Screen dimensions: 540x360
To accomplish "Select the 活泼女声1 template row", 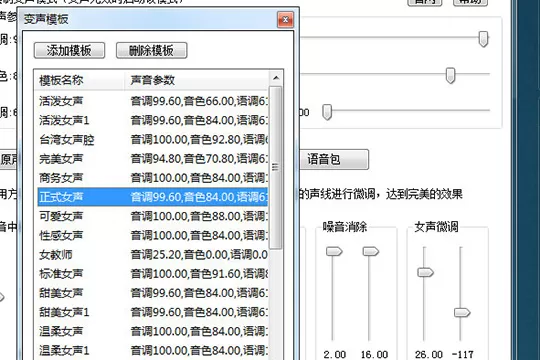I will [153, 120].
